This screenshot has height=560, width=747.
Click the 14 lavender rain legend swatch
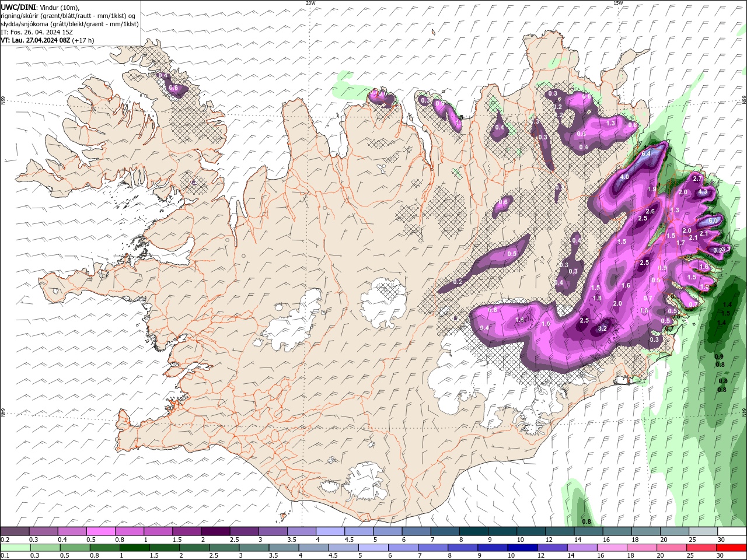pyautogui.click(x=582, y=548)
